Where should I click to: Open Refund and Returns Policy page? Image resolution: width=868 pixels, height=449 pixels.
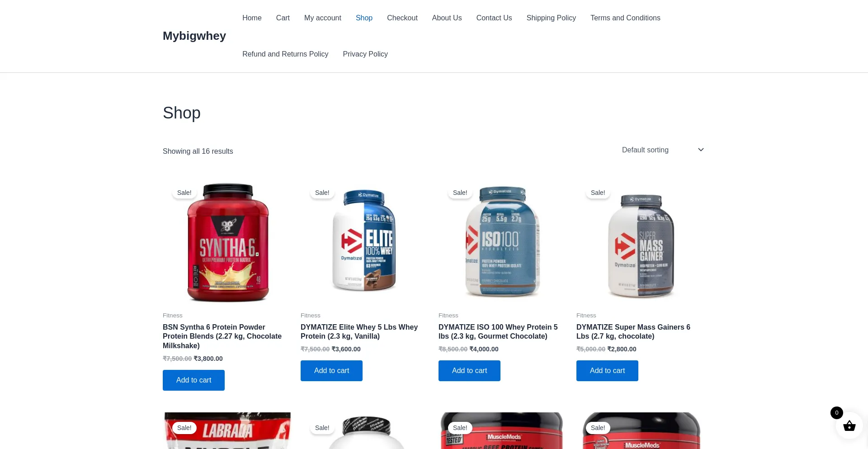(285, 54)
